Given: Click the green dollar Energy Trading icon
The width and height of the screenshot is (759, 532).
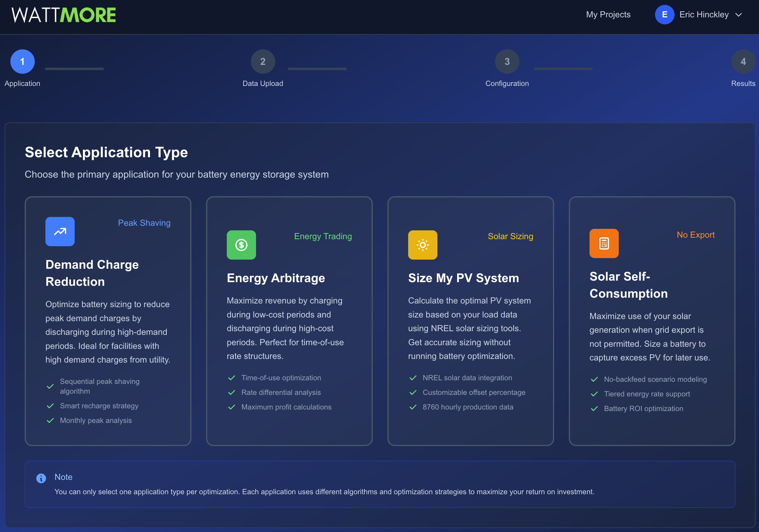Looking at the screenshot, I should click(x=241, y=245).
